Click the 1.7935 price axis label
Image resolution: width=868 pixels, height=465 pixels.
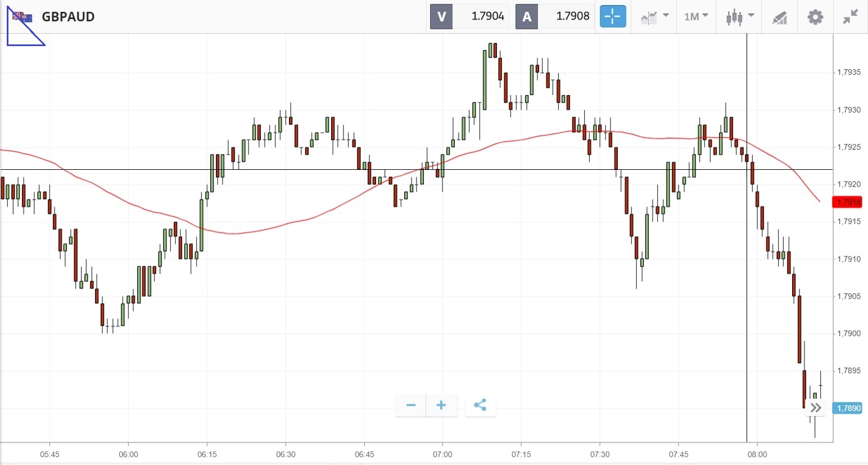click(x=849, y=72)
